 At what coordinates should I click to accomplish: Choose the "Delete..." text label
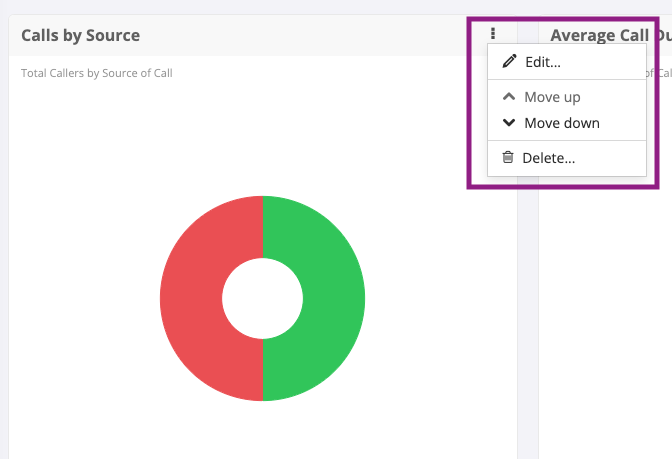(548, 157)
